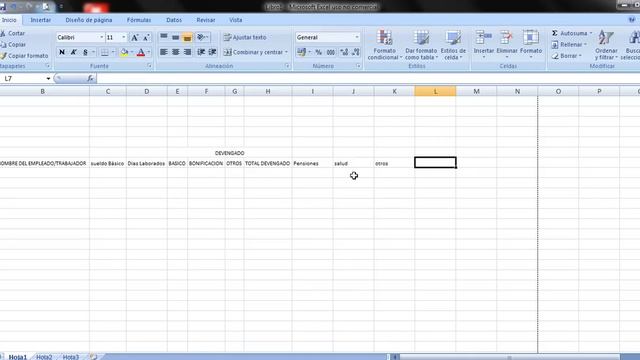Decrease the indent
This screenshot has width=640, height=360.
pos(201,52)
